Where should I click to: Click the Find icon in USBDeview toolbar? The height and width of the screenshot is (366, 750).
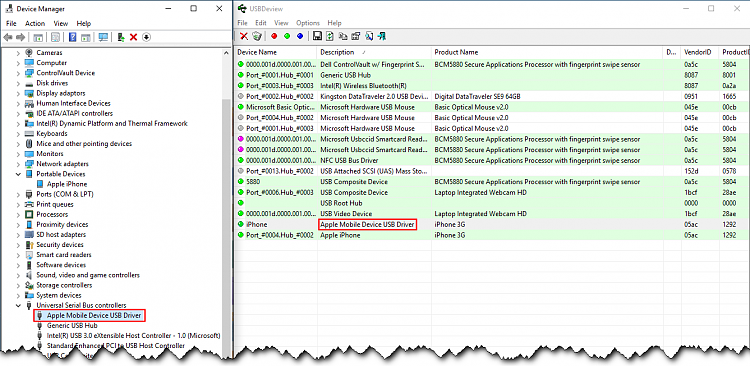[x=369, y=36]
